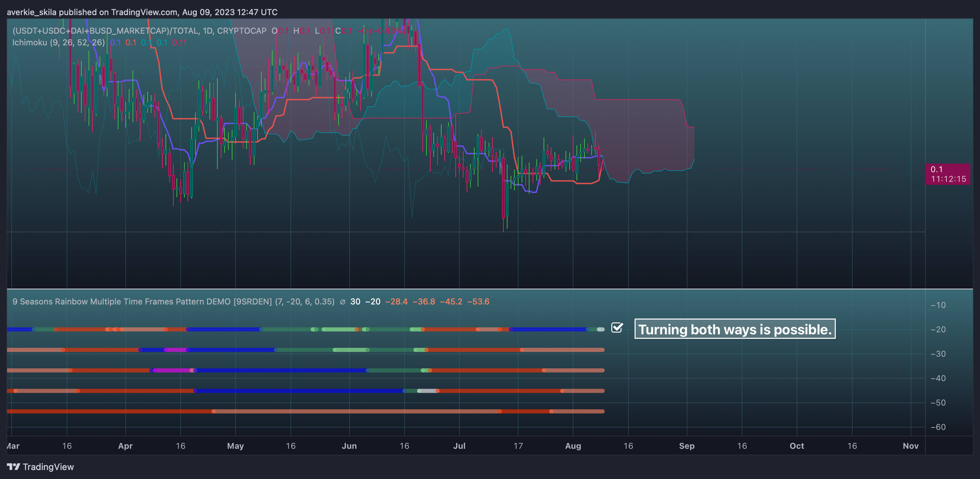Click the 0.1 price countdown label
This screenshot has width=980, height=479.
point(948,174)
